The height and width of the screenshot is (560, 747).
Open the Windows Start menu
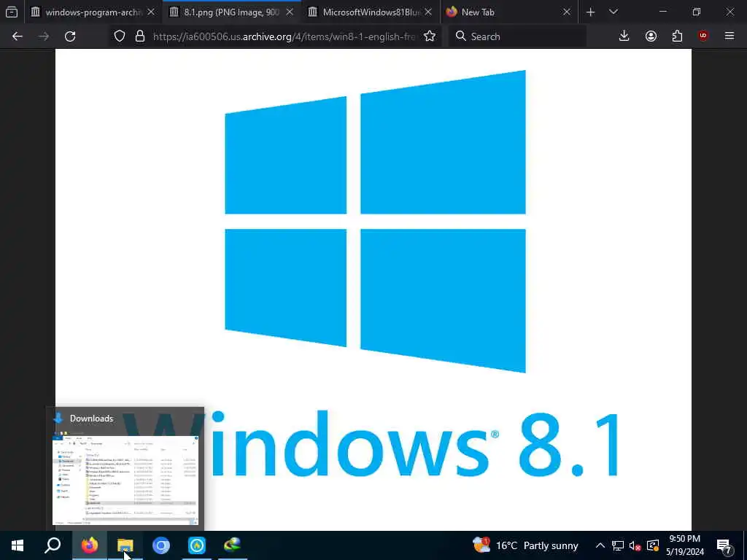coord(18,545)
